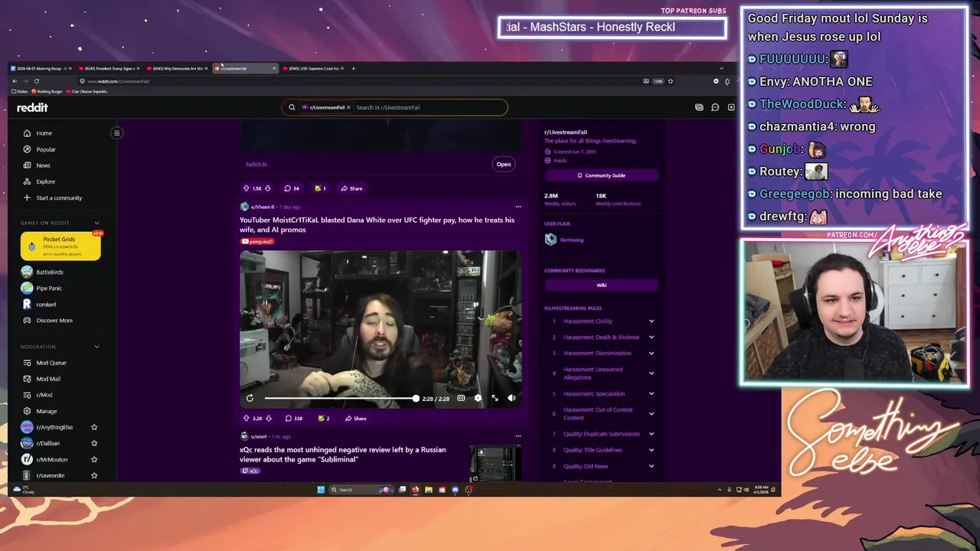
Task: Open File Explorer from the taskbar
Action: [x=429, y=490]
